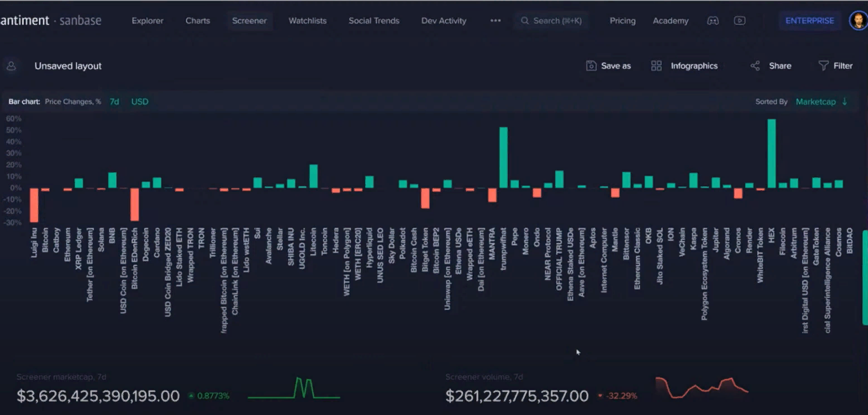Open Dev Activity page

[x=444, y=21]
